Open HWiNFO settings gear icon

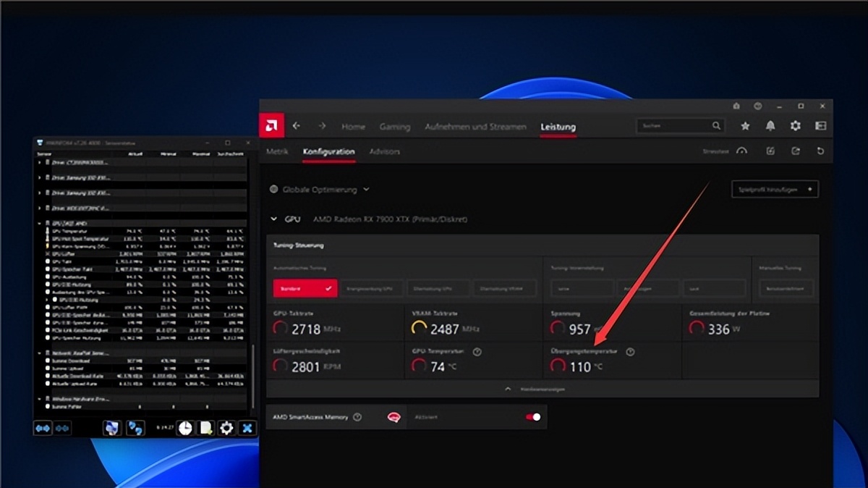(x=226, y=429)
